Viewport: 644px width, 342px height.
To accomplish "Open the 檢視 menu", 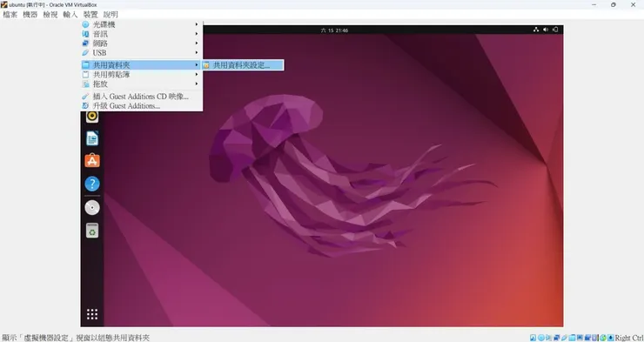I will (50, 15).
